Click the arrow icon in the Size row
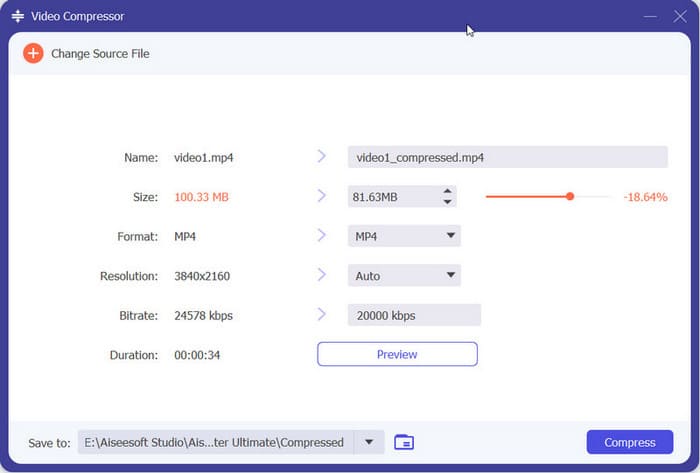The height and width of the screenshot is (473, 700). tap(321, 197)
